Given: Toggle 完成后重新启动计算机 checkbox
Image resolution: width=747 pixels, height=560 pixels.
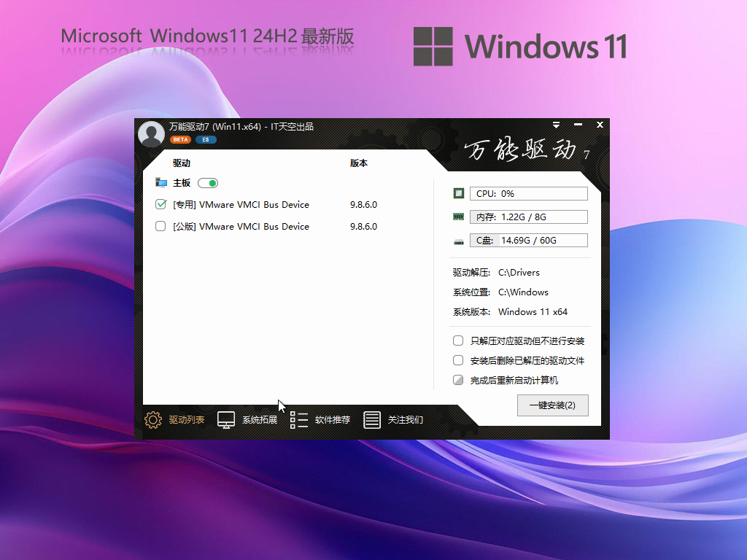Looking at the screenshot, I should [x=458, y=380].
